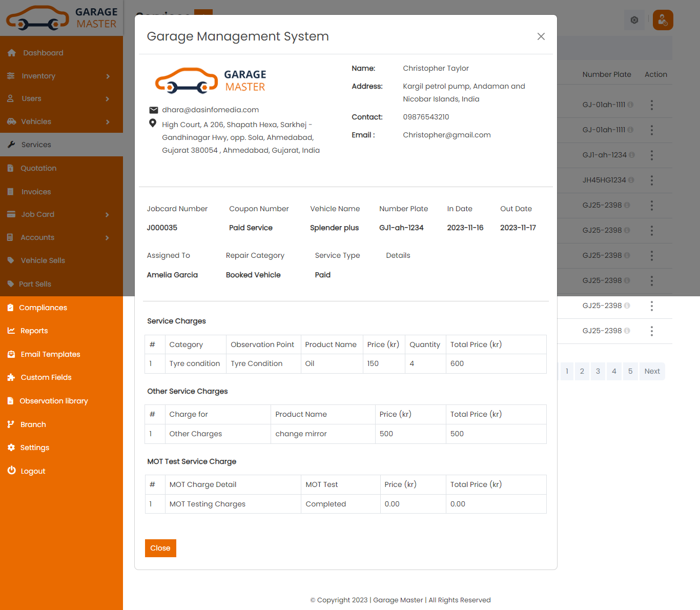The image size is (700, 610).
Task: Click the Branch icon in sidebar
Action: 11,424
